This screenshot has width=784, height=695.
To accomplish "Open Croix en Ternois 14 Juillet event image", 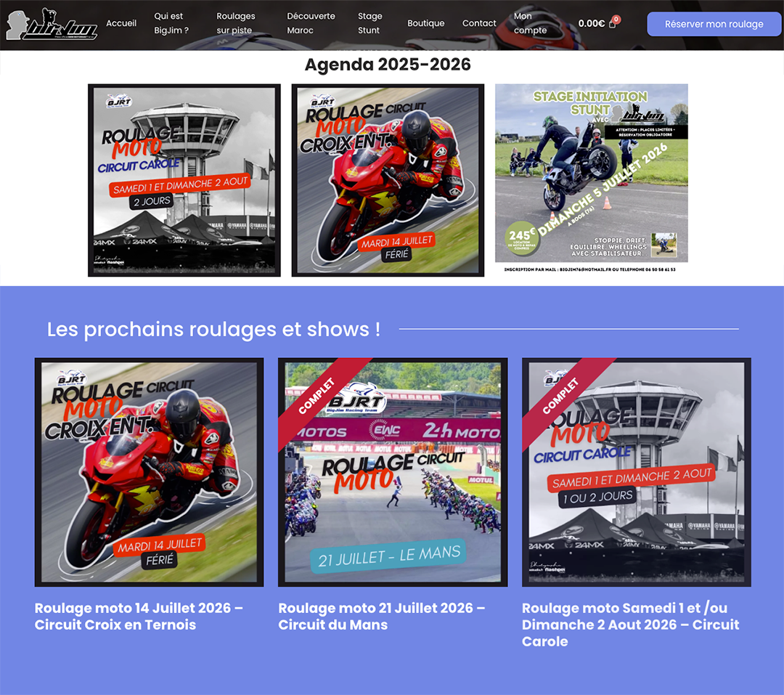I will click(x=149, y=472).
